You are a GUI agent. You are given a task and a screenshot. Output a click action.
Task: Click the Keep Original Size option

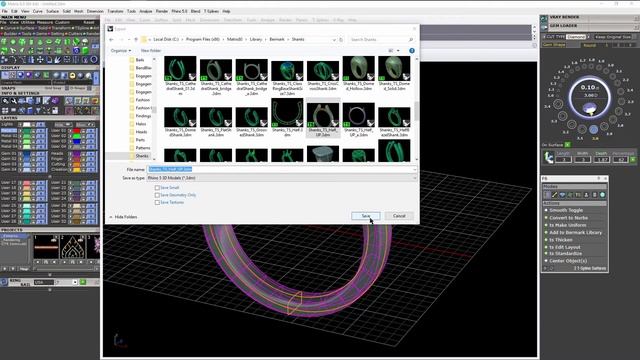(x=612, y=37)
